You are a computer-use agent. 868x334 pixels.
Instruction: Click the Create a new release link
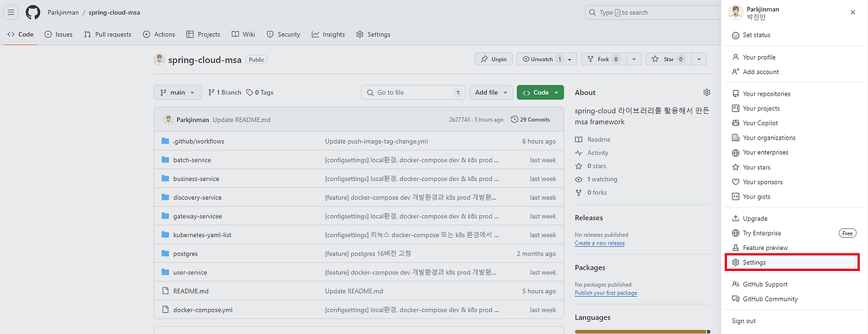tap(599, 243)
